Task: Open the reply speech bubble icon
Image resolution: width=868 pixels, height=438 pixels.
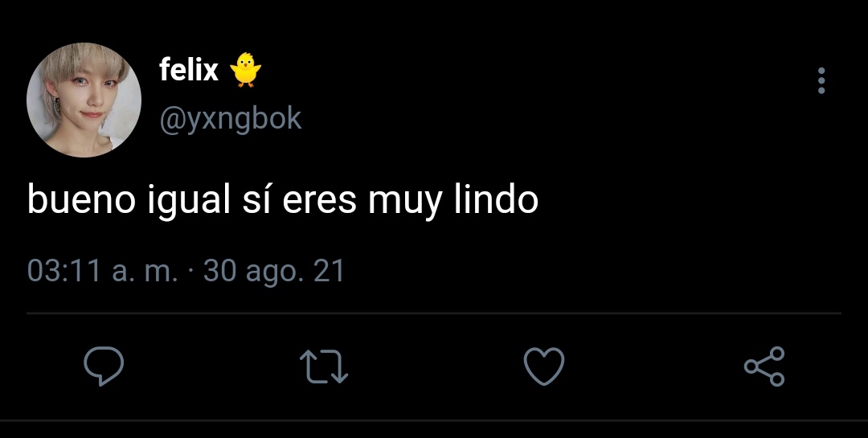Action: [x=104, y=366]
